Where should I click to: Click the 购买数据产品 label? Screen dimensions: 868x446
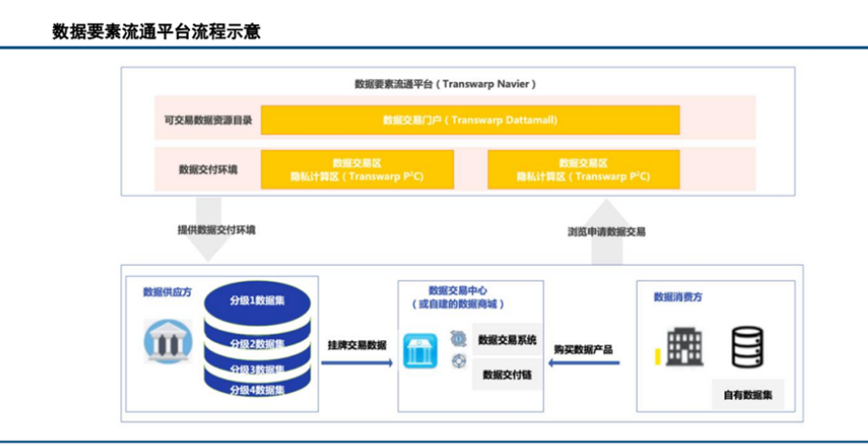click(x=583, y=350)
